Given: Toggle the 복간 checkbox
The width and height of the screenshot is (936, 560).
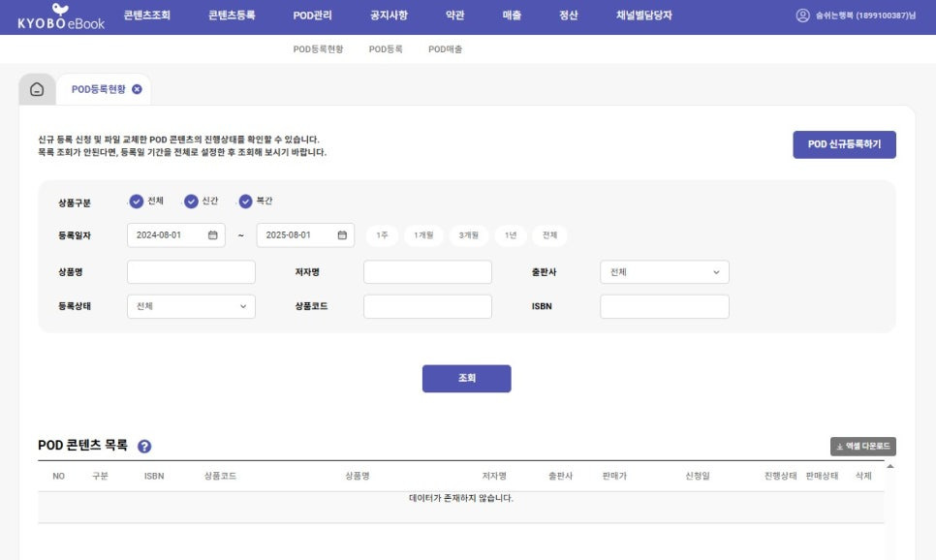Looking at the screenshot, I should (245, 202).
